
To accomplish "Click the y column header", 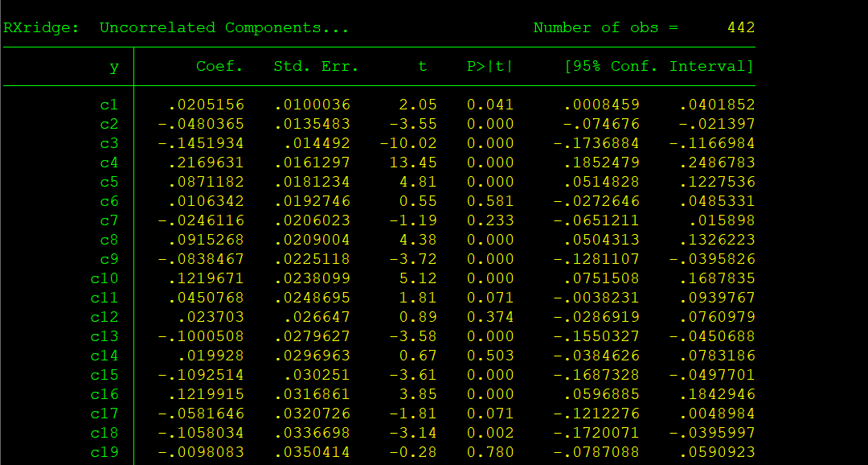I will pos(113,66).
